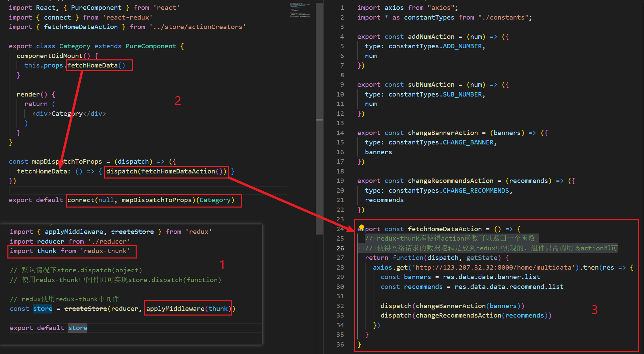
Task: Click constantTypes.CHANGE_BANNER on line 15
Action: tap(441, 142)
